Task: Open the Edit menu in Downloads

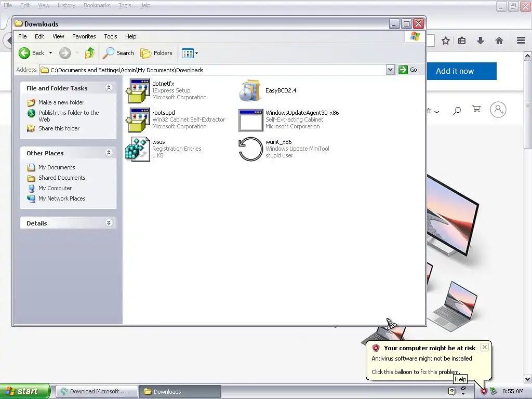Action: pos(39,36)
